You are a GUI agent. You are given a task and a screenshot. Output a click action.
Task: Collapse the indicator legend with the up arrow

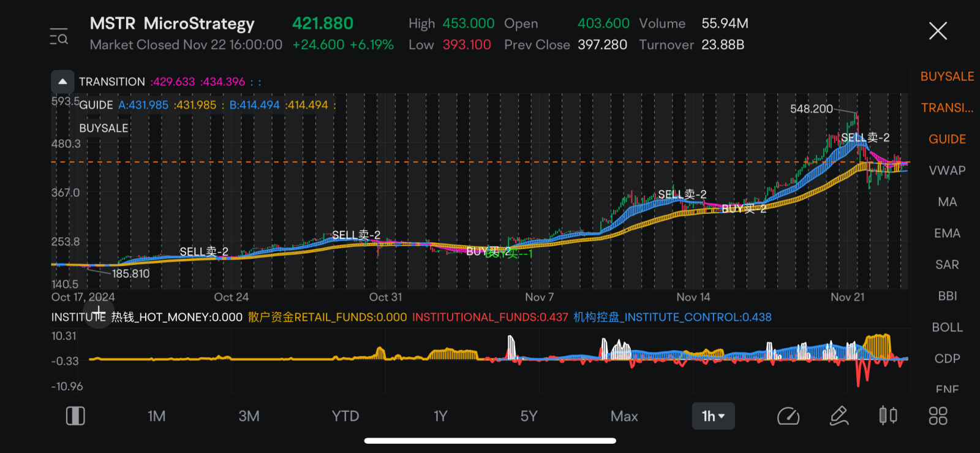(x=62, y=82)
